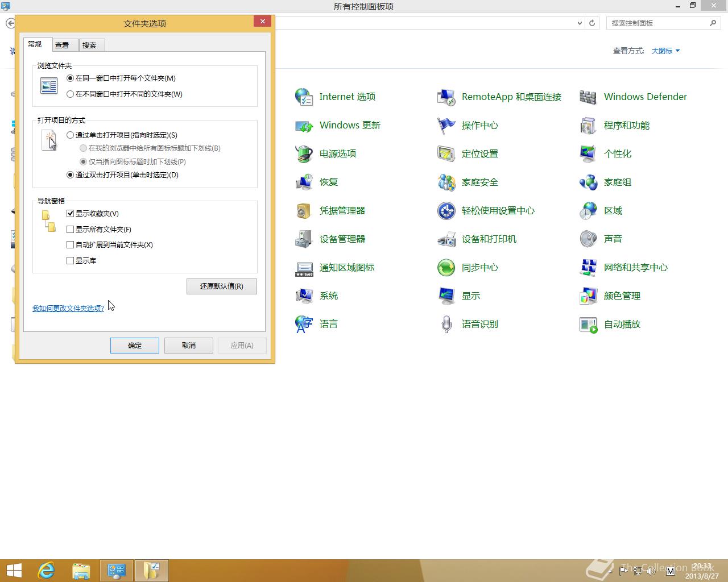Switch to Control Panel taskbar button

(117, 571)
